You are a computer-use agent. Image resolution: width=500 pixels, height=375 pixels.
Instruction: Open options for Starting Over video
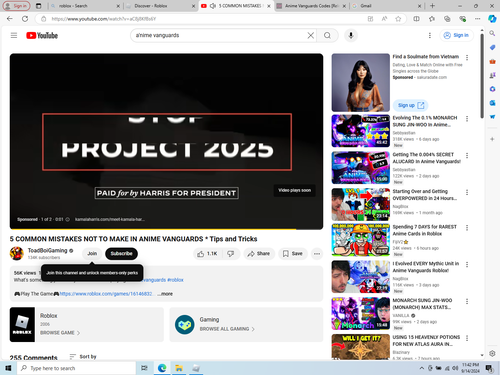(467, 192)
